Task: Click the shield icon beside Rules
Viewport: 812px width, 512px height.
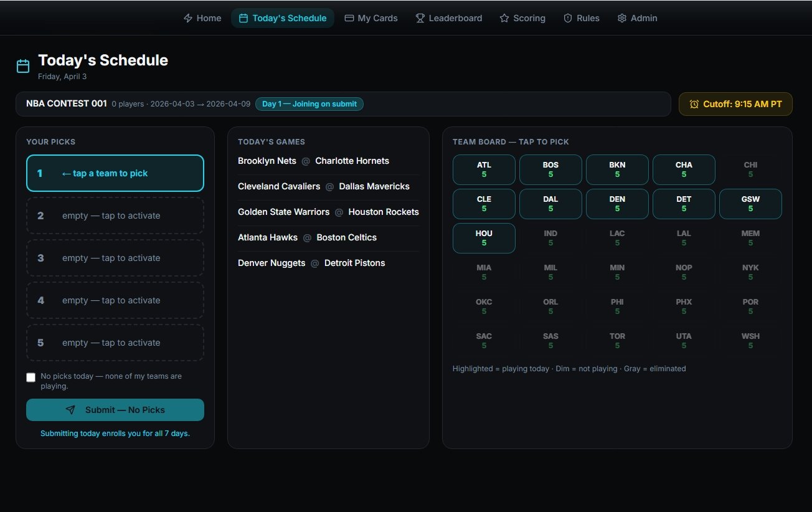Action: (568, 18)
